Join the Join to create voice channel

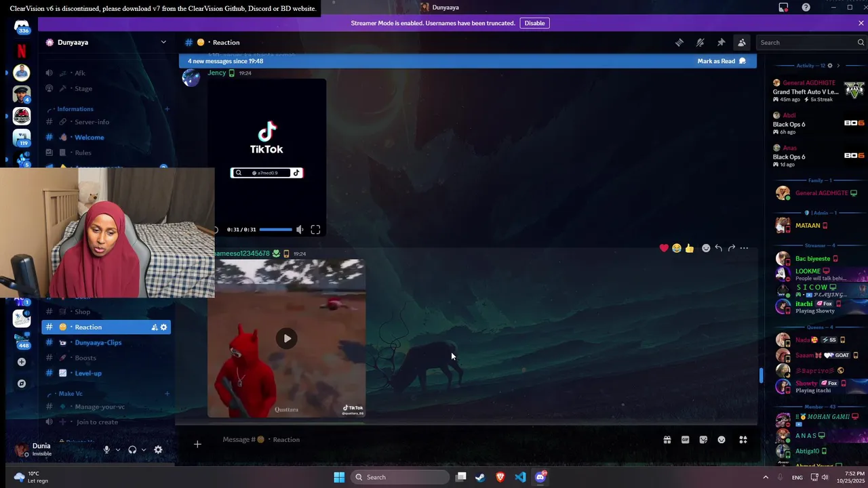pos(106,422)
